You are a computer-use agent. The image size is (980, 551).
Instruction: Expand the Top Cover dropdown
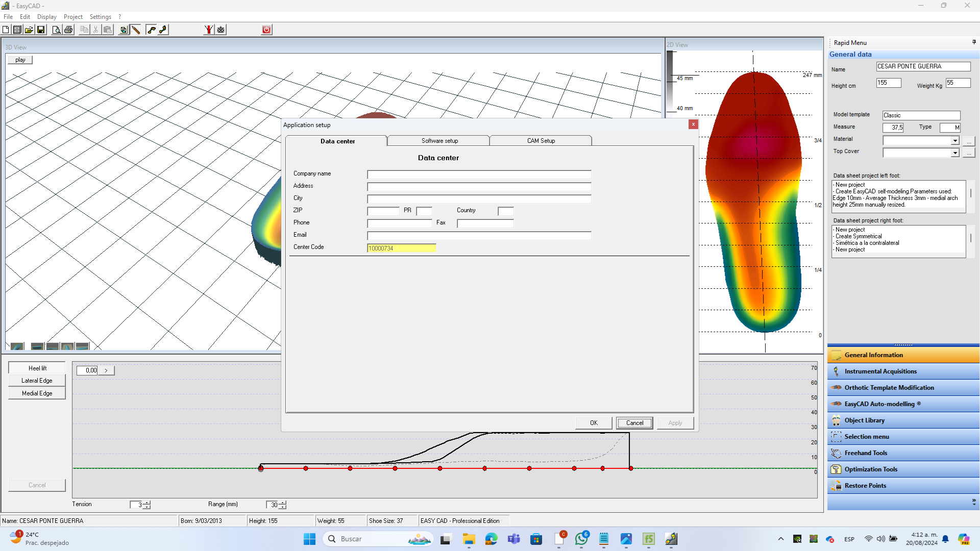click(x=954, y=153)
